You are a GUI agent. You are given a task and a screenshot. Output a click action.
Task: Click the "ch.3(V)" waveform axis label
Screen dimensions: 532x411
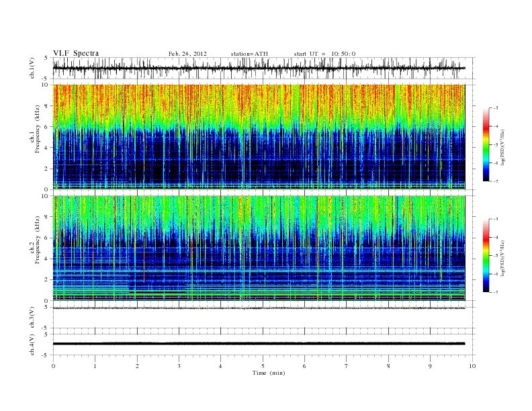[32, 318]
